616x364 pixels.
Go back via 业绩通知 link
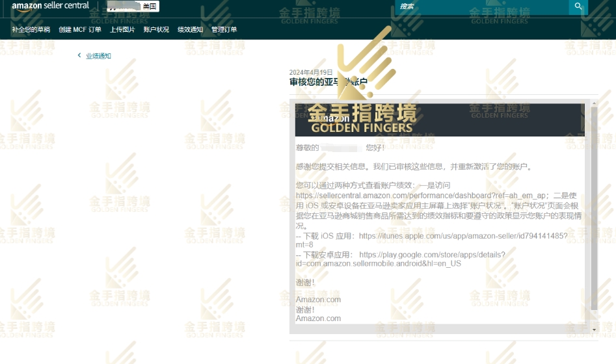click(98, 56)
